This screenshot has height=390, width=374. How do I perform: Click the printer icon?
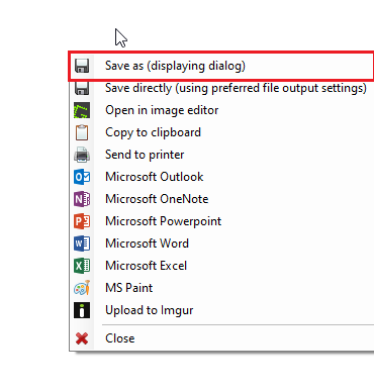click(x=82, y=155)
